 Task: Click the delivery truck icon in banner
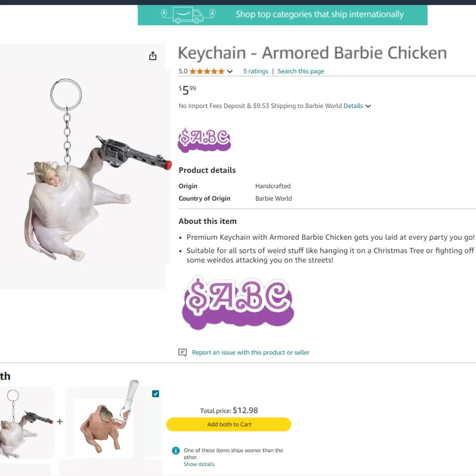[188, 15]
